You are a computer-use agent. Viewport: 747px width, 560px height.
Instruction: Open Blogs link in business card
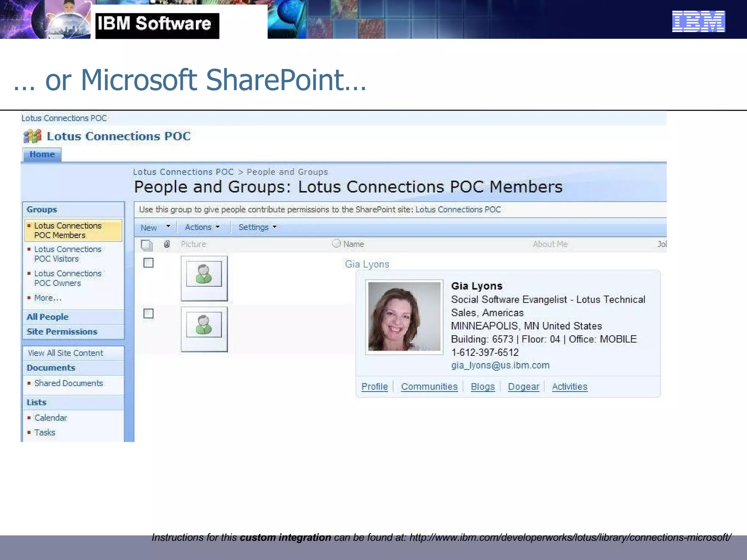[483, 386]
